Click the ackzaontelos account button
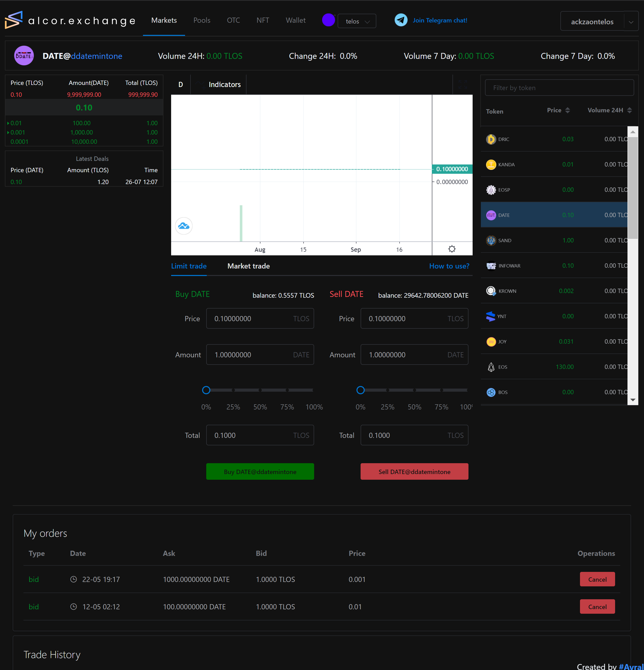644x670 pixels. (x=592, y=21)
